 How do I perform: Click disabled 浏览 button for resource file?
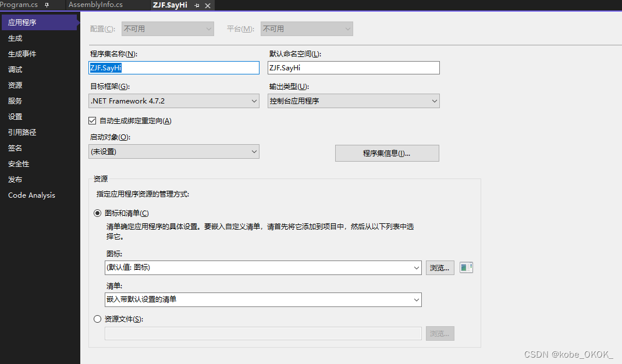click(x=440, y=333)
